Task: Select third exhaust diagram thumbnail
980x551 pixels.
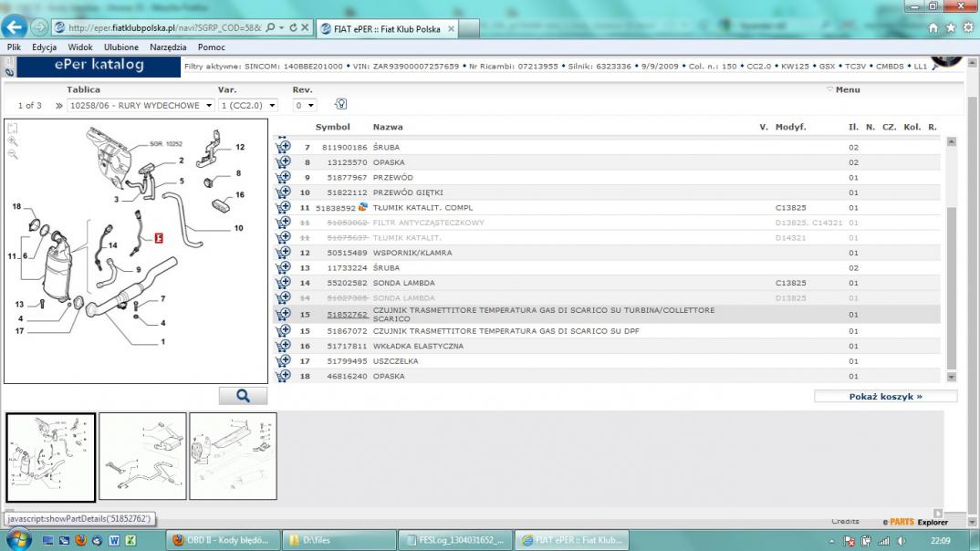Action: 233,456
